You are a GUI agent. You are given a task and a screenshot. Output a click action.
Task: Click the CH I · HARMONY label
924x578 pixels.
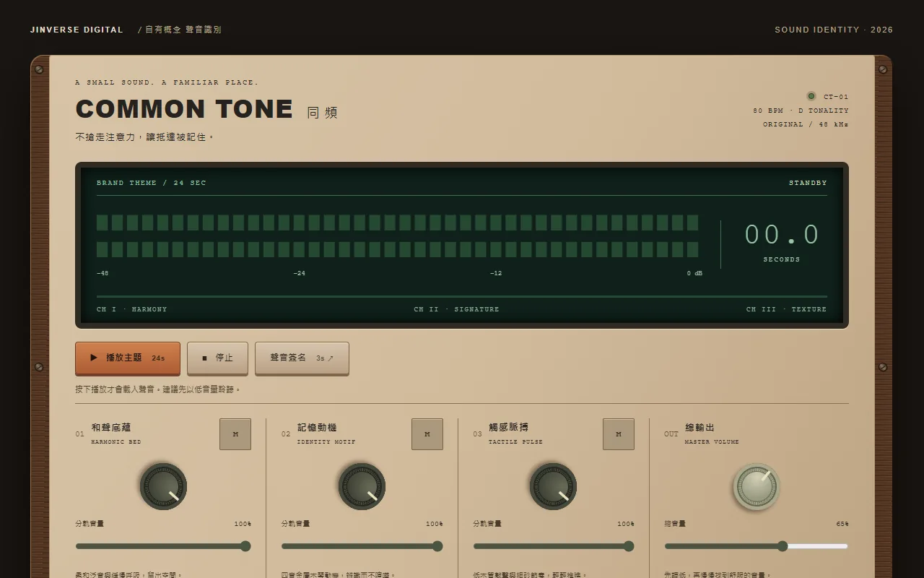click(x=132, y=309)
